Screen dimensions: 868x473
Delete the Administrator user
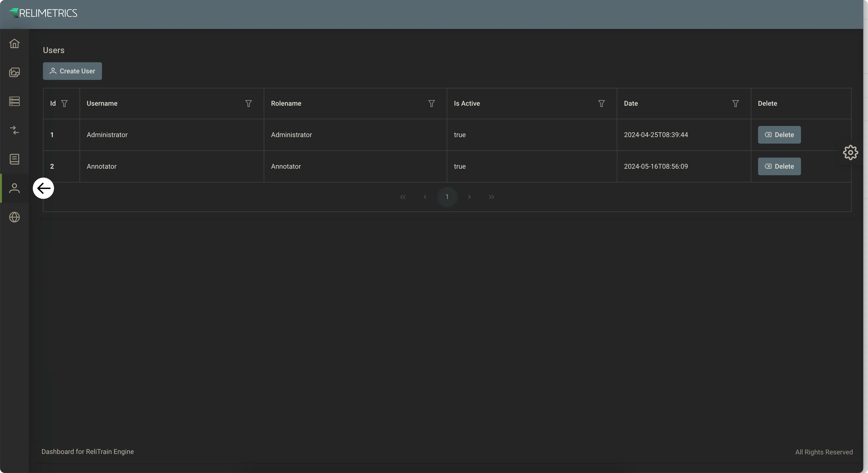coord(779,135)
